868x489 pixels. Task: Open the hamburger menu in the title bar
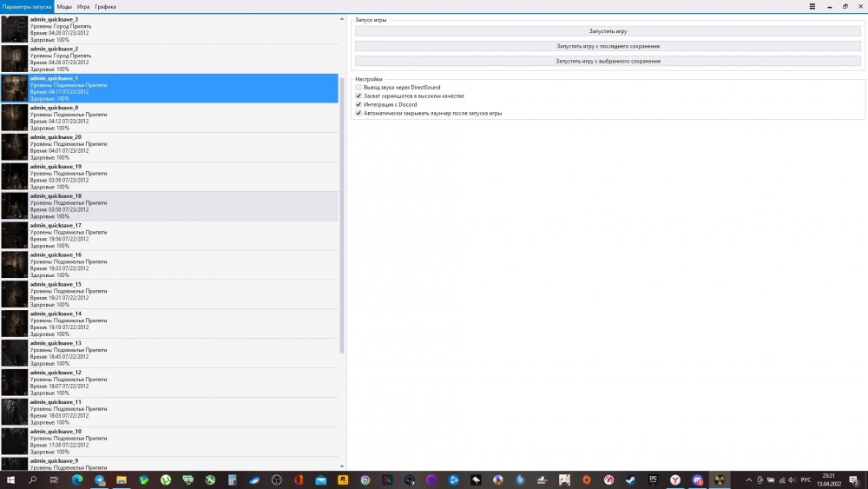pos(812,6)
